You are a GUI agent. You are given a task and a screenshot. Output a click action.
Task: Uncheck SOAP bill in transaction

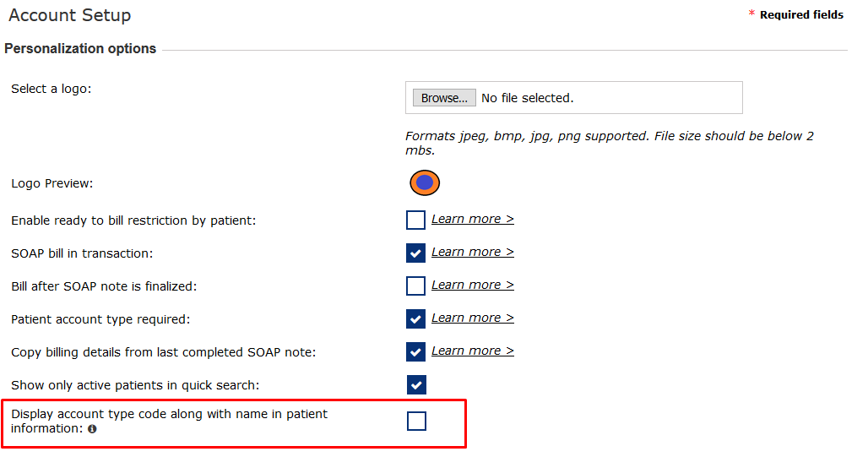[x=415, y=253]
